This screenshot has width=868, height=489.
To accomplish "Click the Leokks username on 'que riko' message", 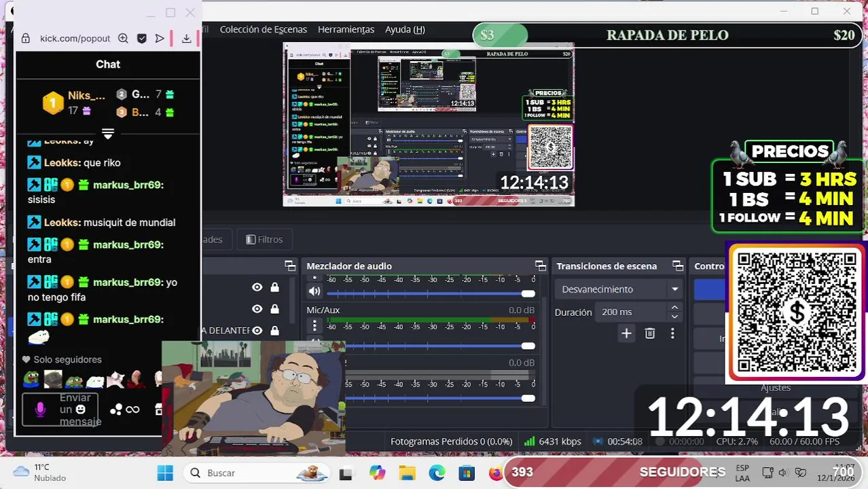I will [x=62, y=163].
